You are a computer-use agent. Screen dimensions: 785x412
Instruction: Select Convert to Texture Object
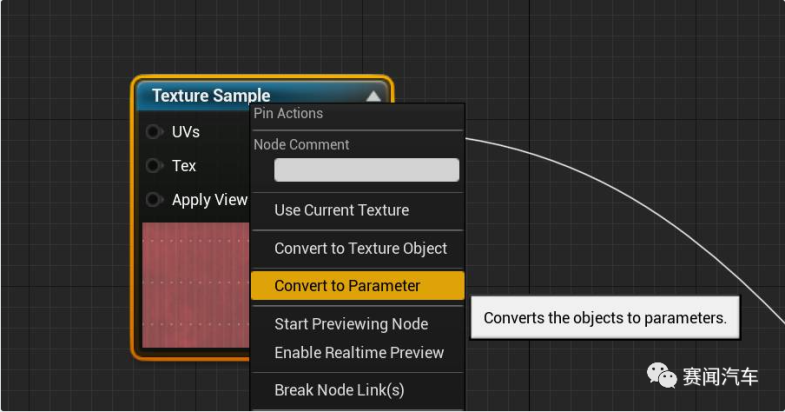coord(360,248)
